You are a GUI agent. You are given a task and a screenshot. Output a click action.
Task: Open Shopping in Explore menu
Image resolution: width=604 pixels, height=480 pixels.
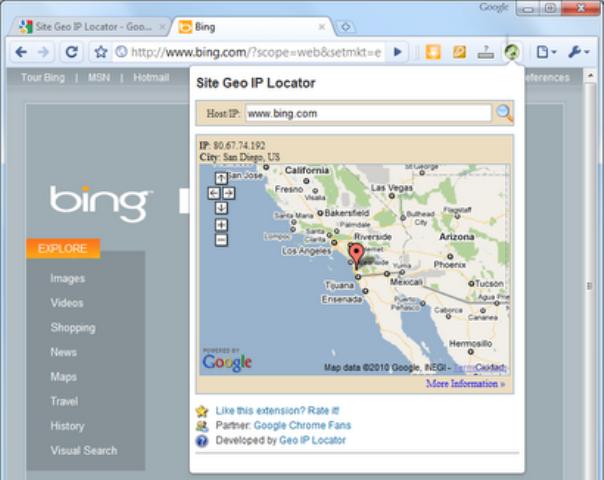73,327
